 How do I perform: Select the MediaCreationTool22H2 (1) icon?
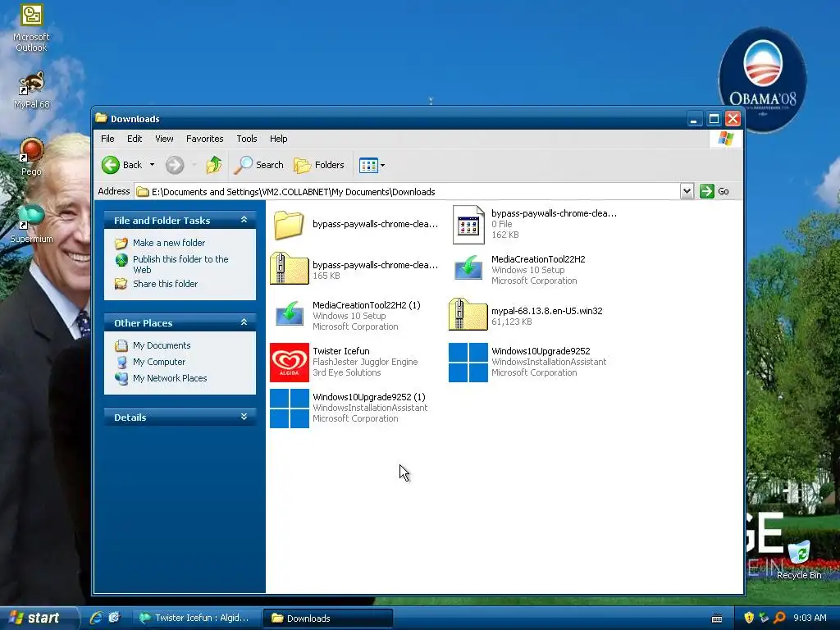tap(290, 316)
